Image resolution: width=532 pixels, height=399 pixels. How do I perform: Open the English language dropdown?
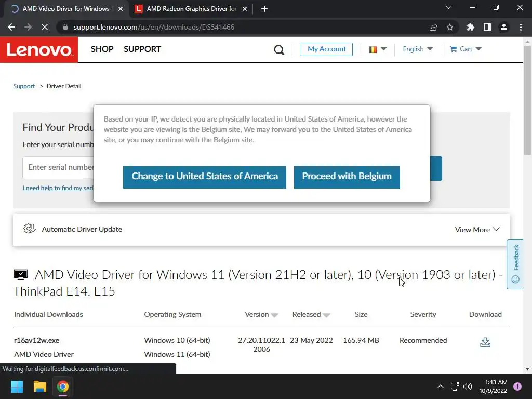pos(418,49)
